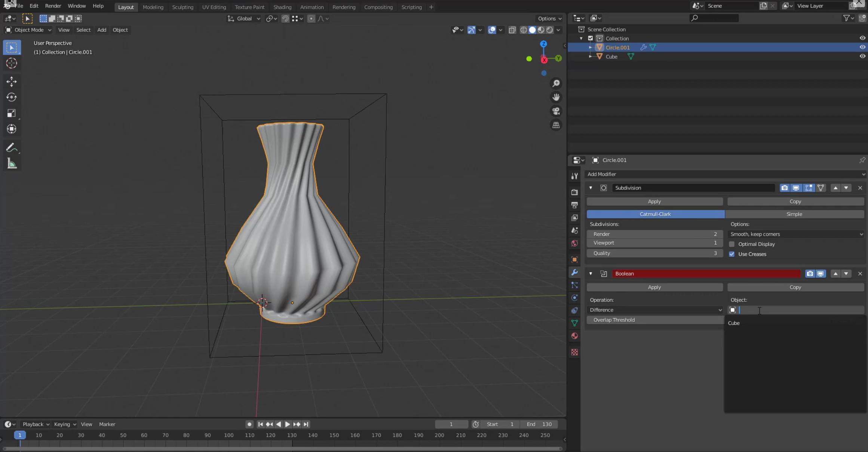868x452 pixels.
Task: Select the Rotate tool
Action: [11, 97]
